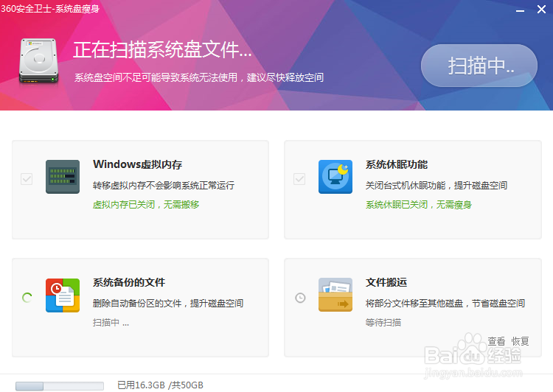Click the 系统休眠功能 title
The width and height of the screenshot is (553, 392).
pyautogui.click(x=397, y=164)
